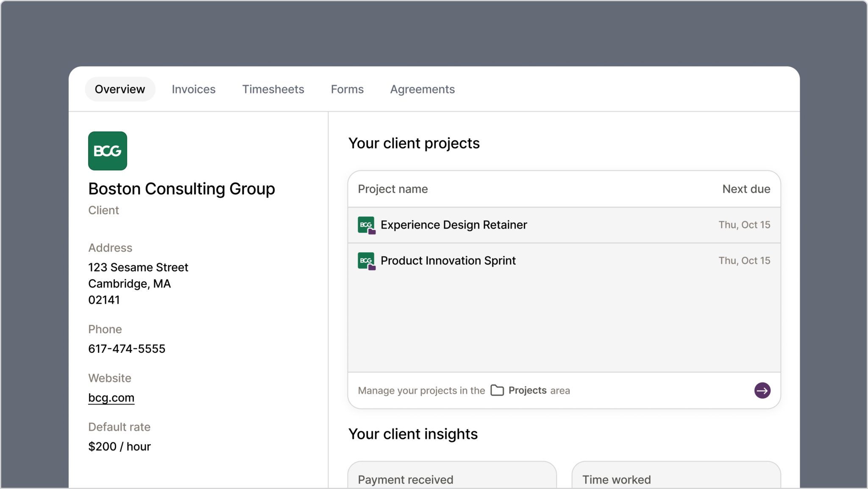This screenshot has width=868, height=489.
Task: Click the Boston Consulting Group heading
Action: (x=181, y=189)
